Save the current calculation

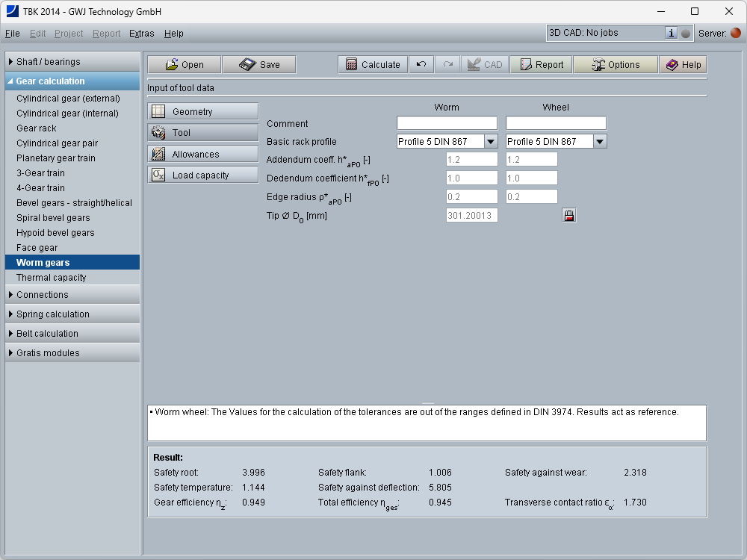pos(259,65)
